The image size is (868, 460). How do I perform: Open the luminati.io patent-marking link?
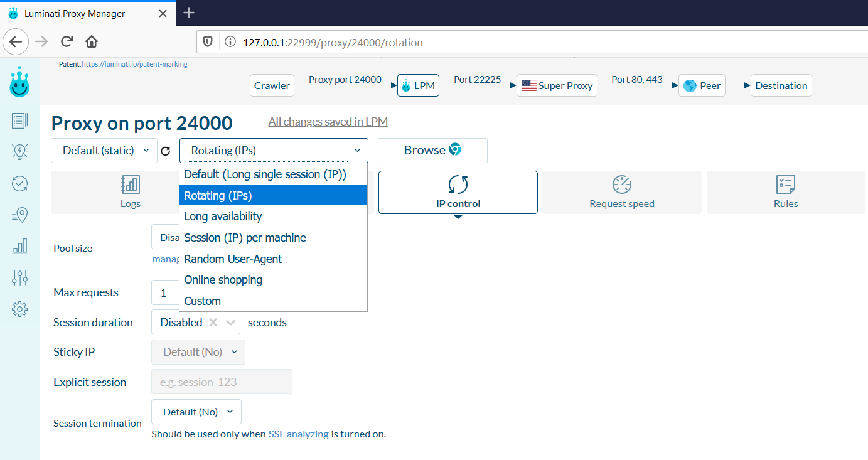coord(134,64)
